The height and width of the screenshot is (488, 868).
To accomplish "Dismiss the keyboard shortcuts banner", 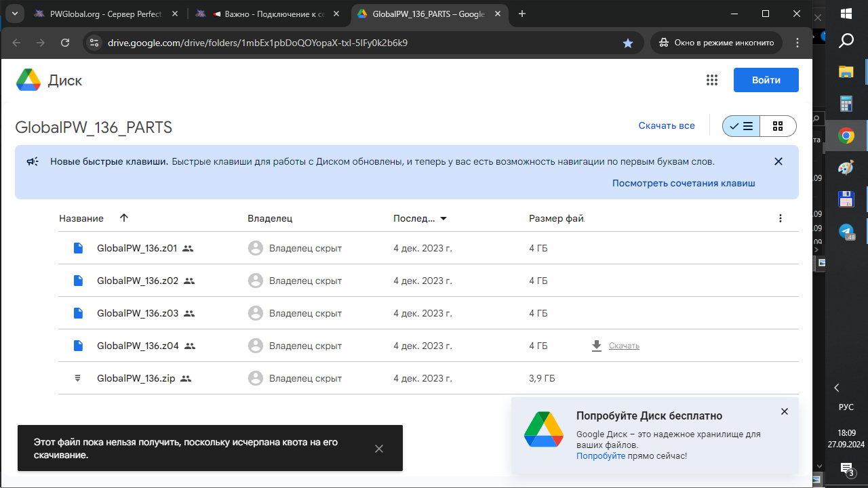I will click(778, 161).
